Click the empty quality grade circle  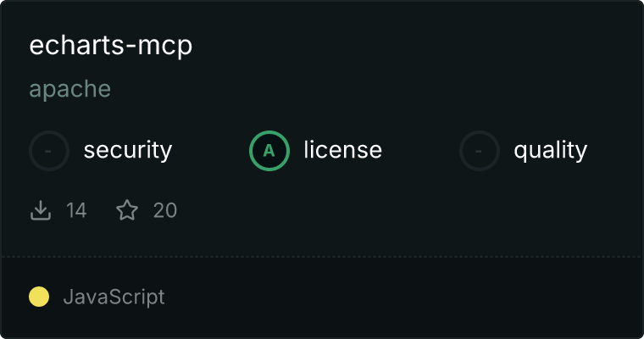480,151
